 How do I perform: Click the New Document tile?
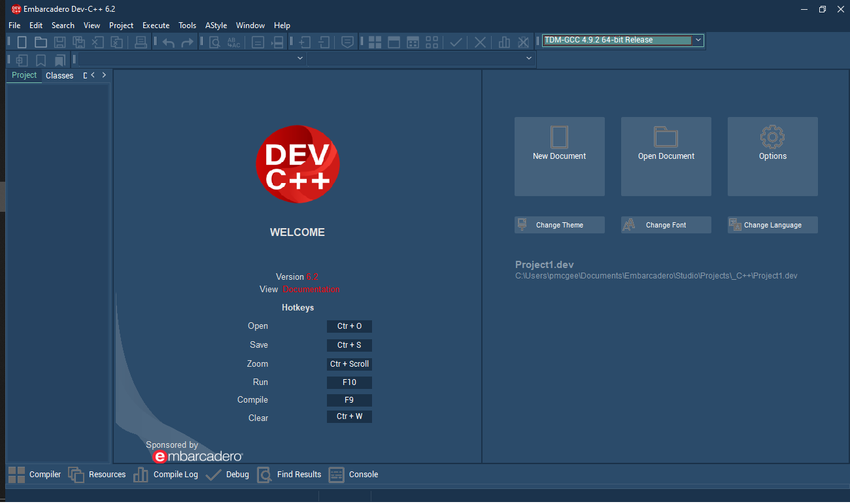point(560,156)
